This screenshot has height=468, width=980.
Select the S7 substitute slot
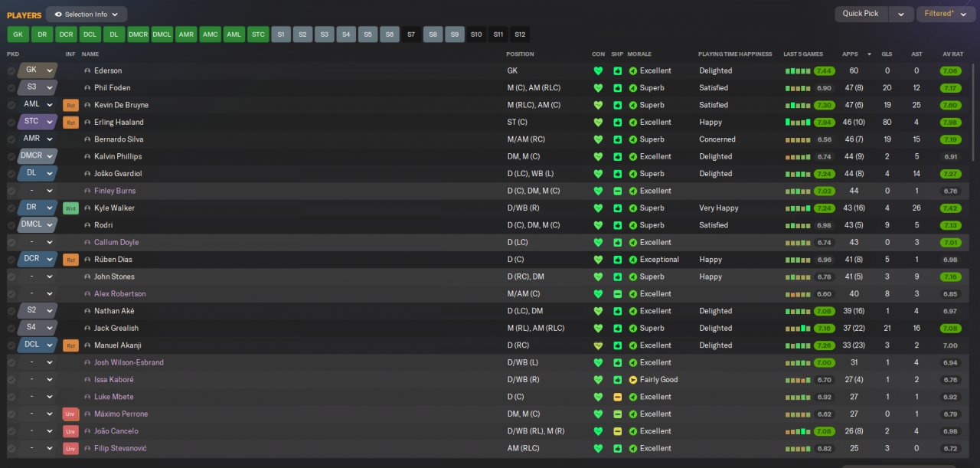click(411, 34)
